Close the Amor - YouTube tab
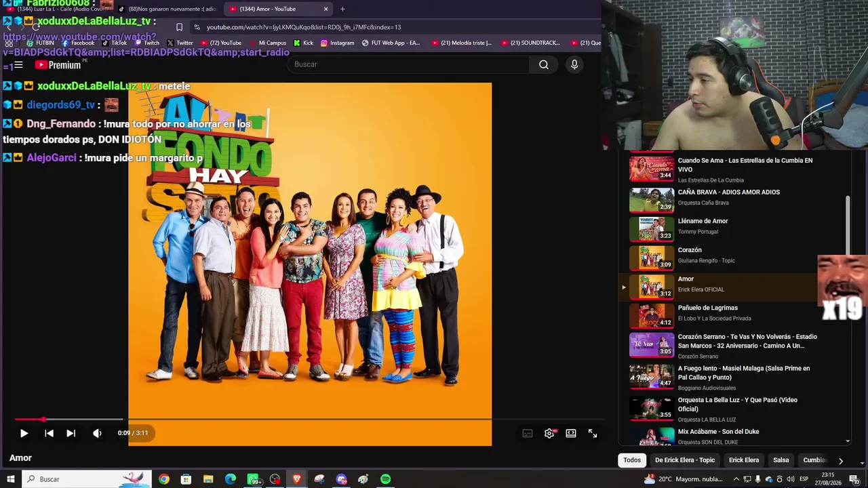Viewport: 868px width, 488px height. tap(325, 9)
